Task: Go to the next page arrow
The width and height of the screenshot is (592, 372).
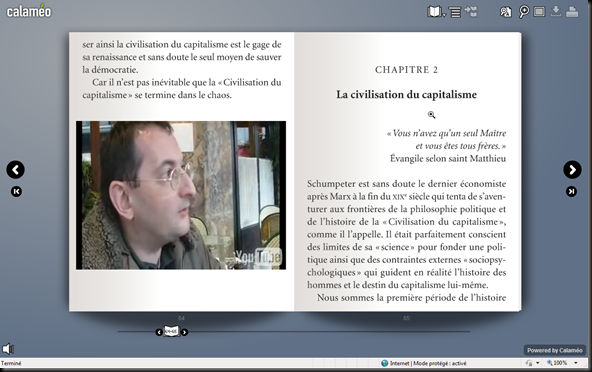Action: coord(572,170)
